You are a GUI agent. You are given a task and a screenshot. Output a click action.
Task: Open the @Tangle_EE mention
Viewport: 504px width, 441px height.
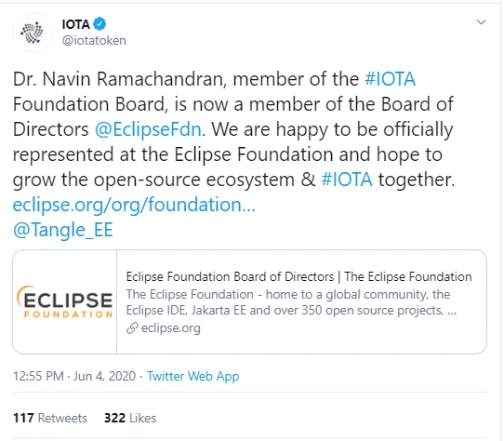coord(63,230)
